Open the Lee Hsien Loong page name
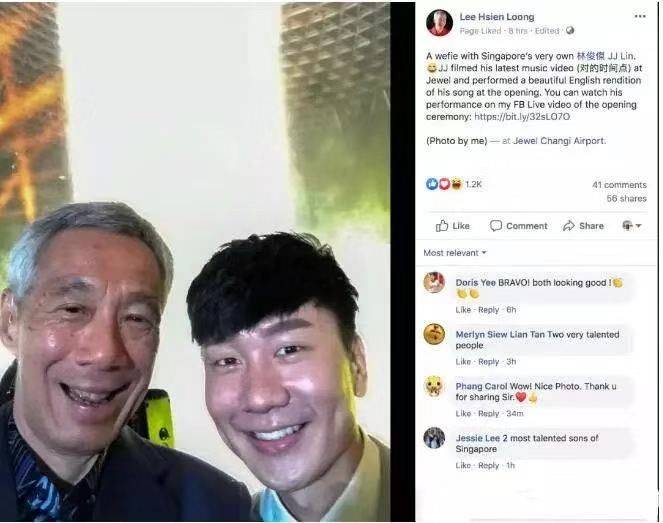 click(x=497, y=17)
